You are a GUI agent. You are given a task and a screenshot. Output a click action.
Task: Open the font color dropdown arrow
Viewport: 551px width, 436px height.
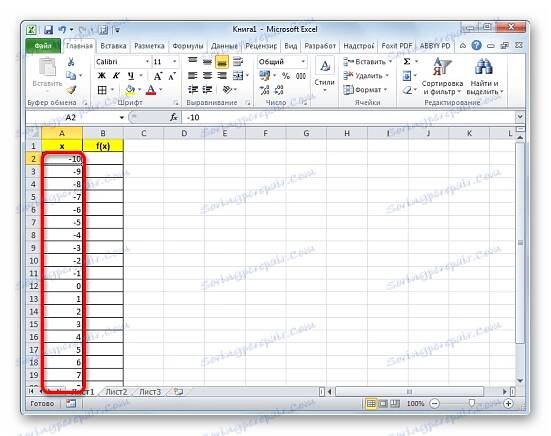tap(161, 90)
